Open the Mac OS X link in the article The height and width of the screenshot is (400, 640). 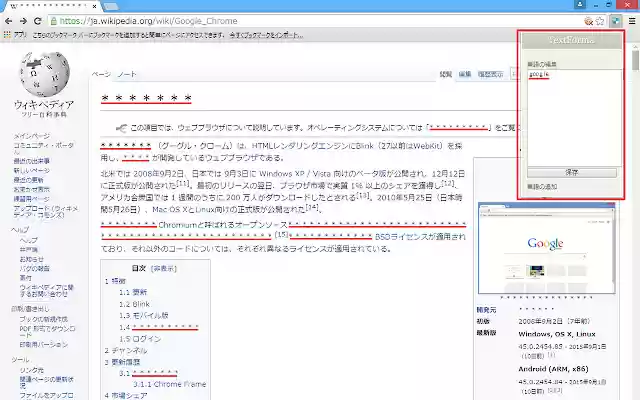171,209
